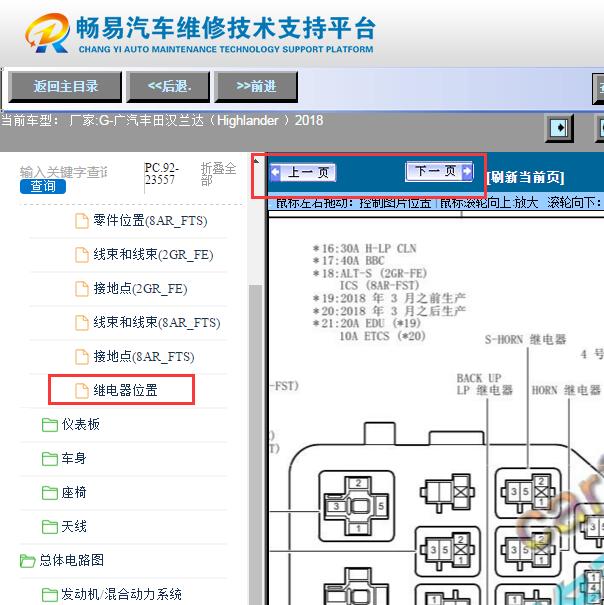Image resolution: width=604 pixels, height=605 pixels.
Task: Click the document icon beside 线束和线束(8AR_FTS)
Action: (x=81, y=323)
